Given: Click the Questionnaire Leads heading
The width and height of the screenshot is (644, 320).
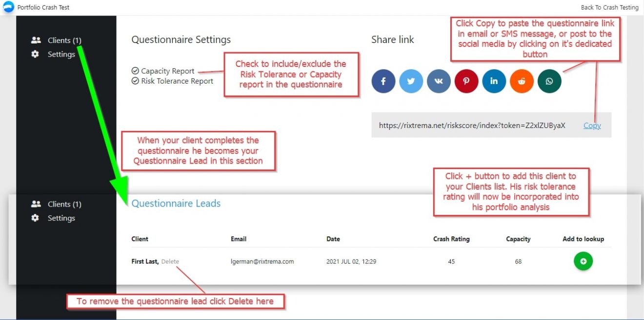Looking at the screenshot, I should tap(176, 204).
